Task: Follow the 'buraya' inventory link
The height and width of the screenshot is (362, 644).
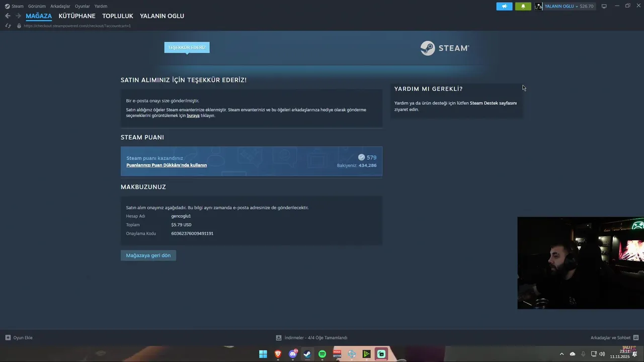Action: tap(193, 116)
